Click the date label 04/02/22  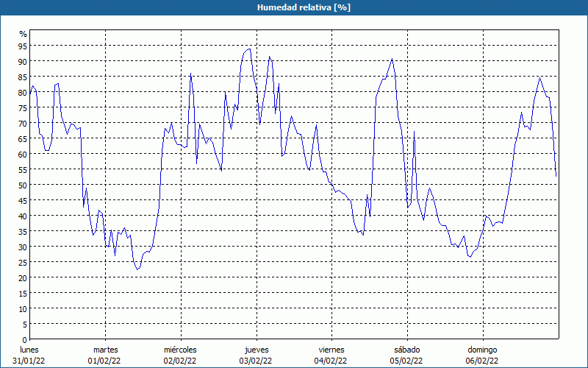coord(331,361)
